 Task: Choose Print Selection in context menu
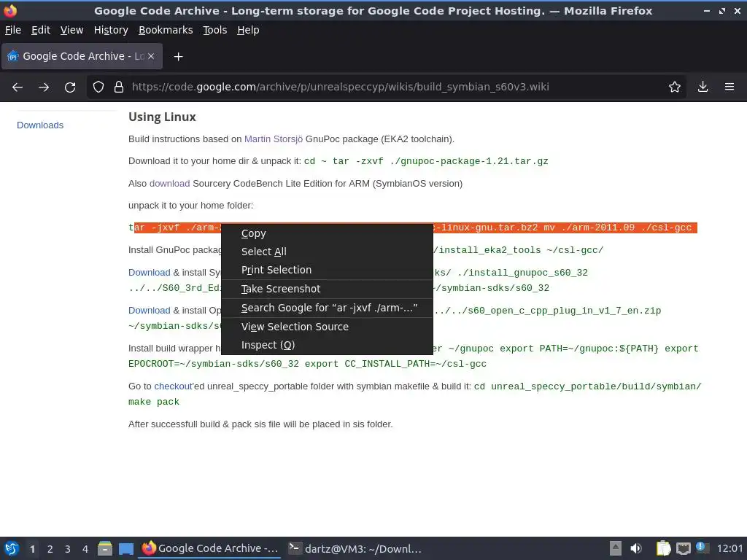pos(328,270)
